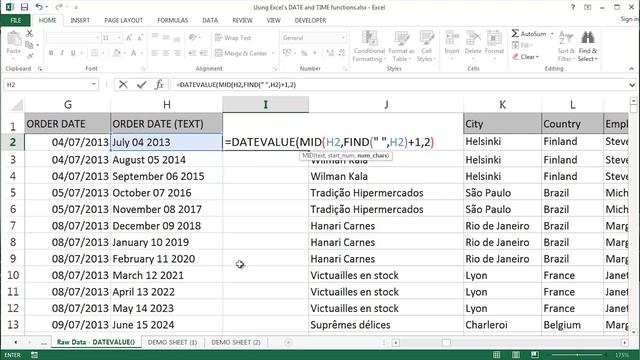
Task: Click the Excel Help question mark
Action: [573, 7]
